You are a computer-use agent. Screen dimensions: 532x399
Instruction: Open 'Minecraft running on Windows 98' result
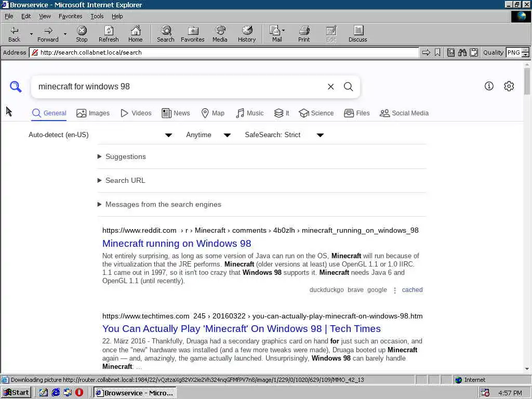(177, 244)
